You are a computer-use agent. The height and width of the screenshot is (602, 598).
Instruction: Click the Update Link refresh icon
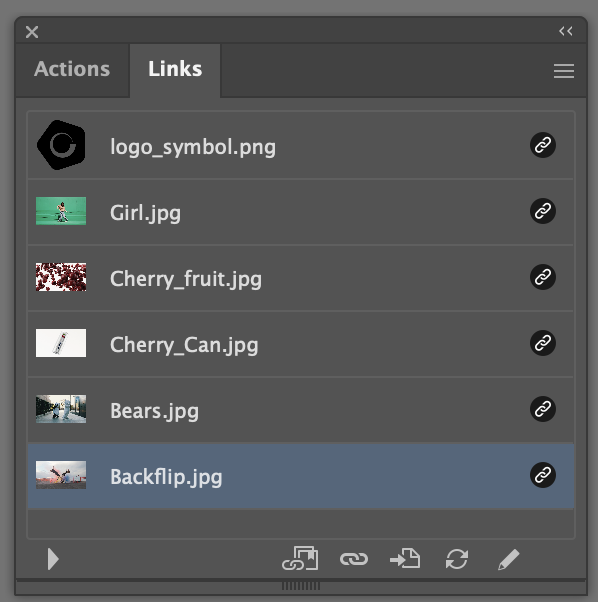[x=457, y=559]
